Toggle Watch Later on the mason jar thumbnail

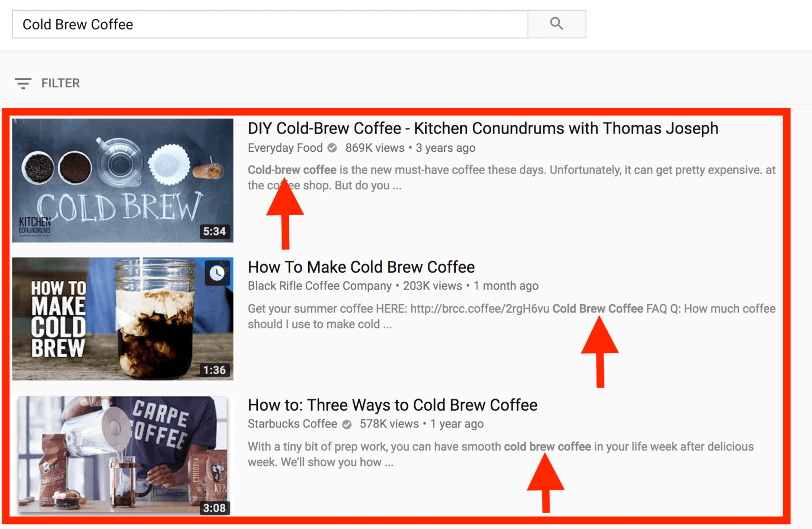click(217, 274)
